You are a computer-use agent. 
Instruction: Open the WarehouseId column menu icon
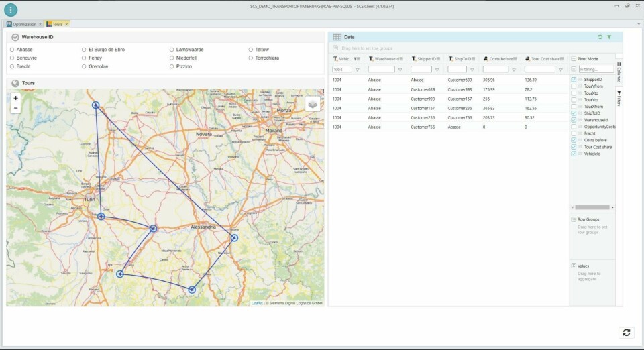(x=402, y=59)
